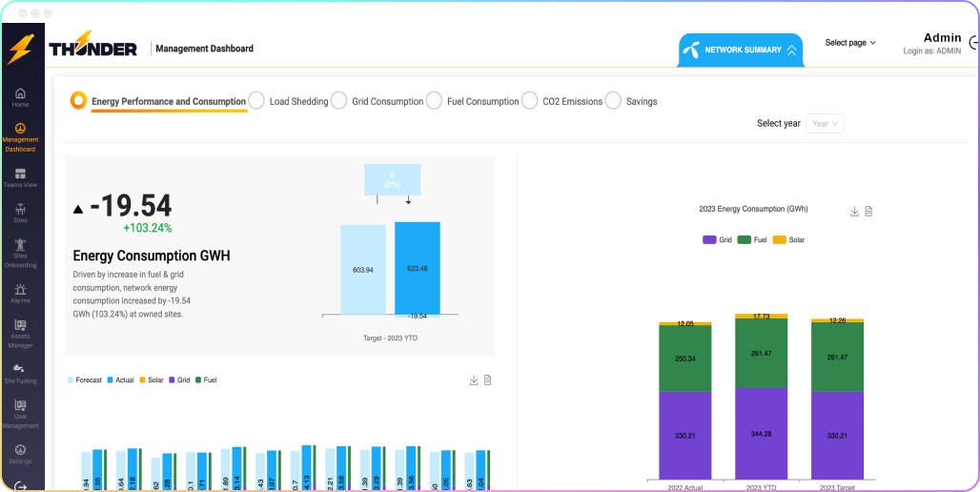Download the 2023 Energy Consumption chart
This screenshot has height=492, width=980.
[x=855, y=212]
